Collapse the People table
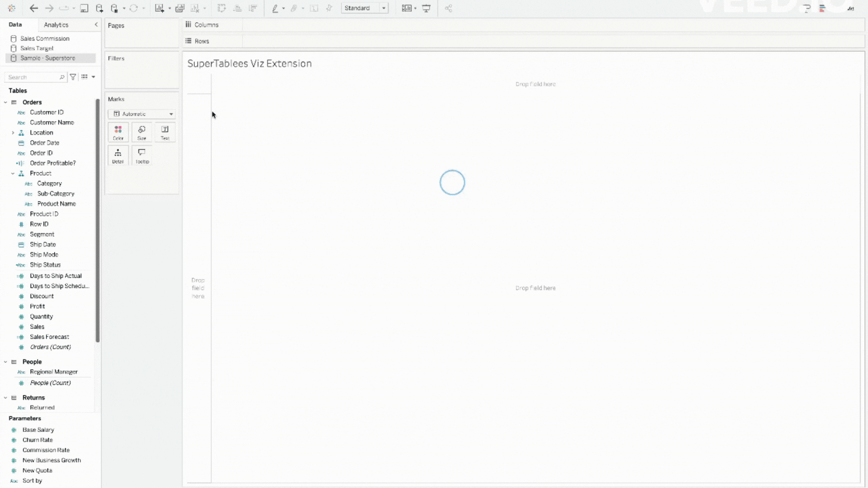The width and height of the screenshot is (868, 488). point(5,362)
